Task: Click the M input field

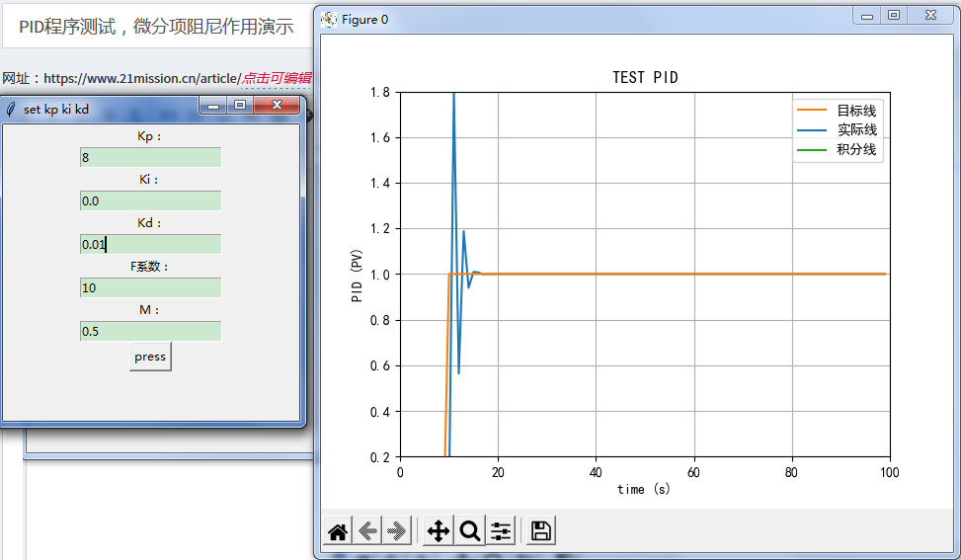Action: [150, 331]
